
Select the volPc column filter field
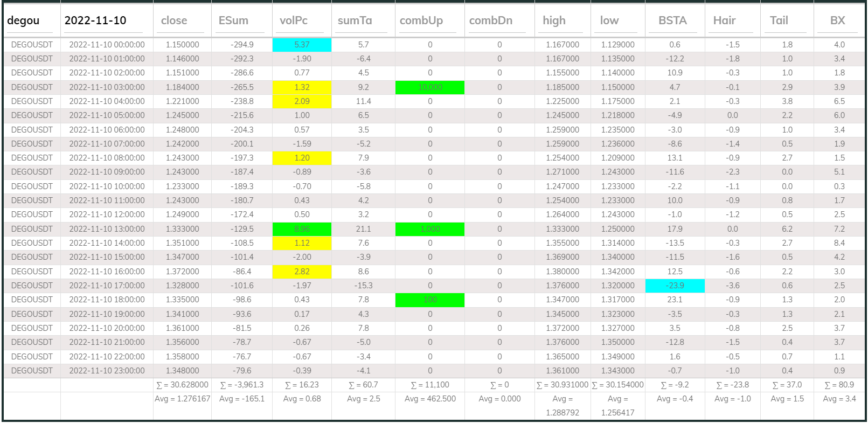pos(301,20)
